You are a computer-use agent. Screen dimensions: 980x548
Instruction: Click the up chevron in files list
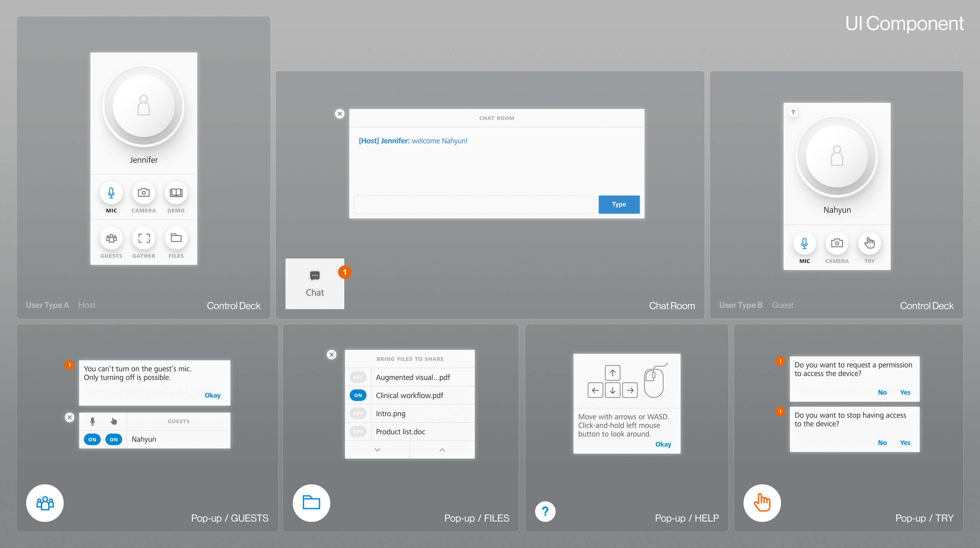pyautogui.click(x=442, y=450)
